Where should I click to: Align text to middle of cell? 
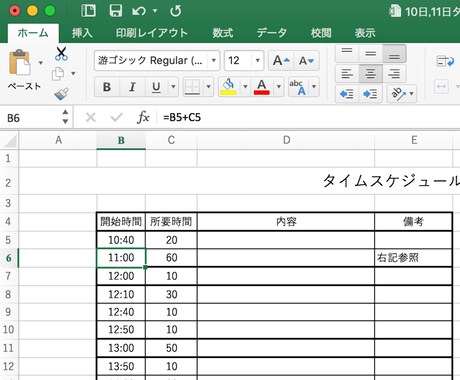[x=370, y=53]
